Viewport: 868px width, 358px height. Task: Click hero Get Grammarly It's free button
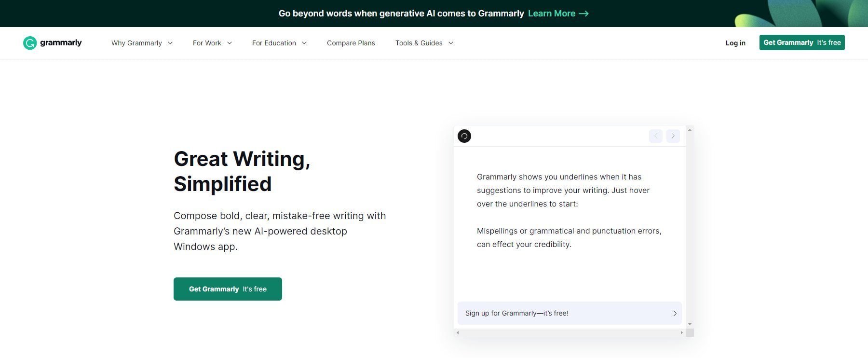pos(228,289)
